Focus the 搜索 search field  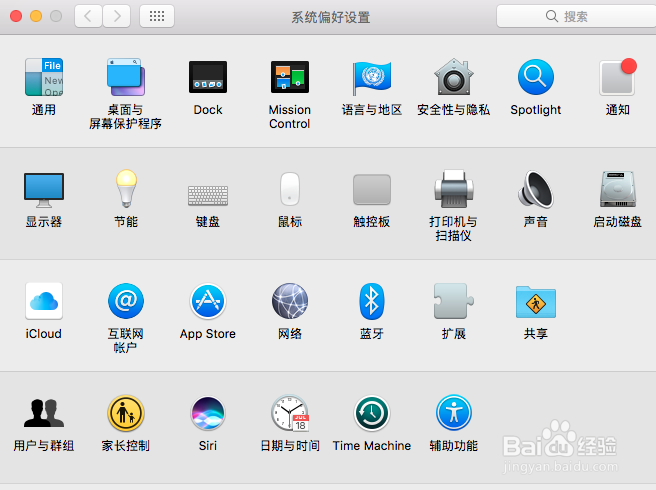click(577, 16)
